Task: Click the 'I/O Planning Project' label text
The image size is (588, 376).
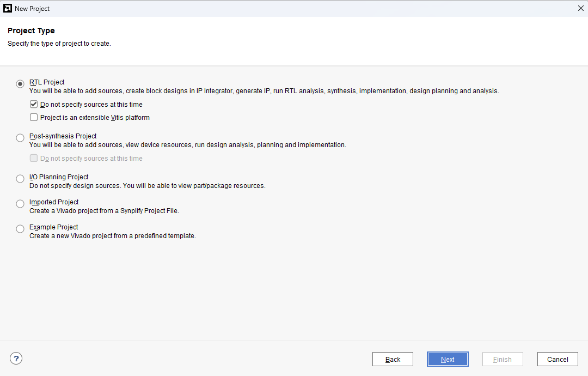Action: pos(59,177)
